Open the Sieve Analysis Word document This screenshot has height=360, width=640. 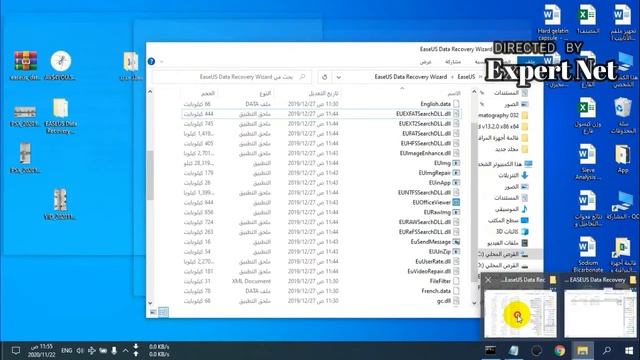tap(587, 162)
